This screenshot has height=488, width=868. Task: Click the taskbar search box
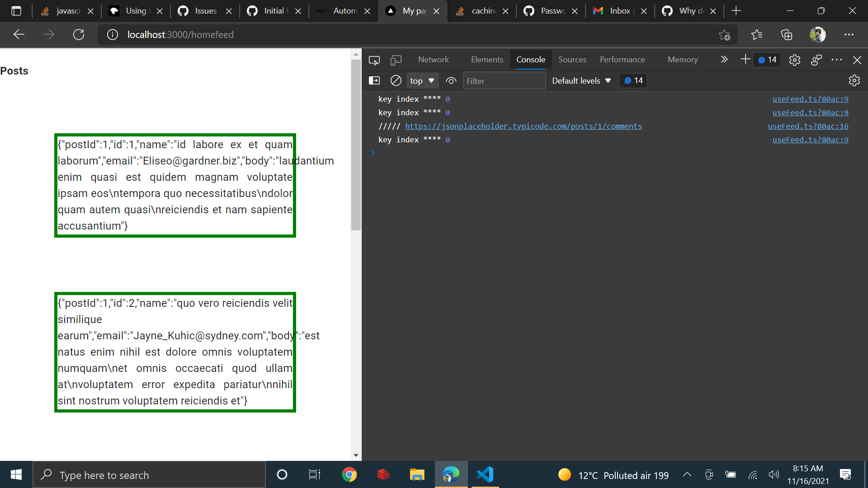coord(149,475)
